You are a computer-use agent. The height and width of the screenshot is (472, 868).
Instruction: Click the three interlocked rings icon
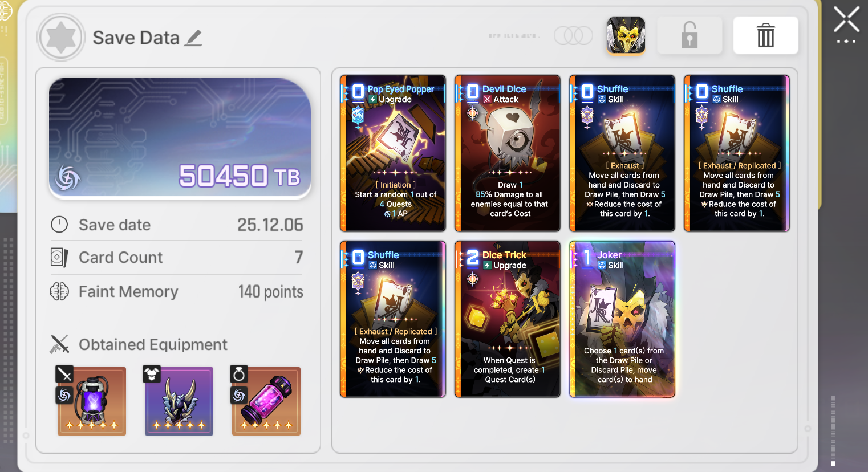pos(574,35)
